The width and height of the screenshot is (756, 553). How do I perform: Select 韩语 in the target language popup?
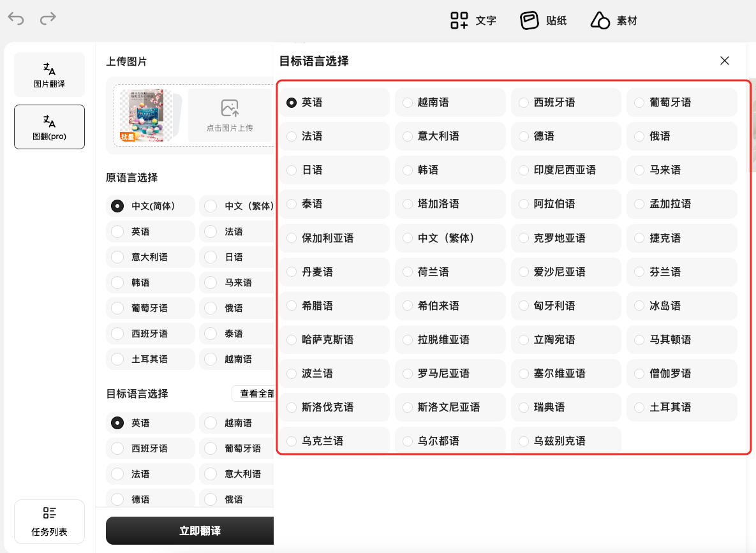click(x=450, y=170)
